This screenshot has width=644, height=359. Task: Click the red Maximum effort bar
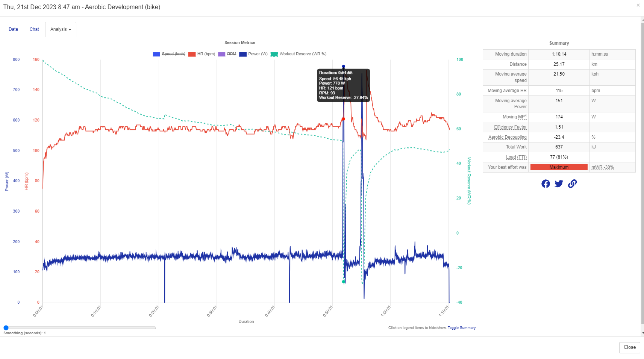(559, 167)
